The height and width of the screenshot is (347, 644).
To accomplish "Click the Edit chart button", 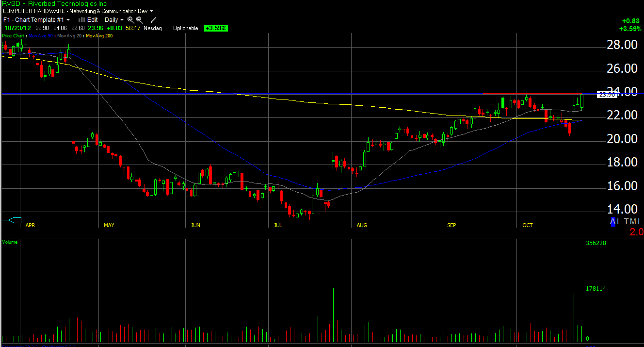I will pyautogui.click(x=92, y=20).
